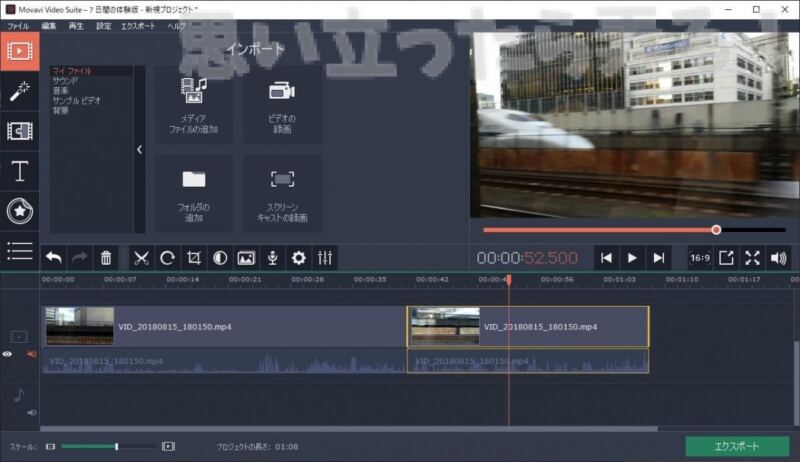Click the green Export button
This screenshot has width=800, height=462.
737,446
